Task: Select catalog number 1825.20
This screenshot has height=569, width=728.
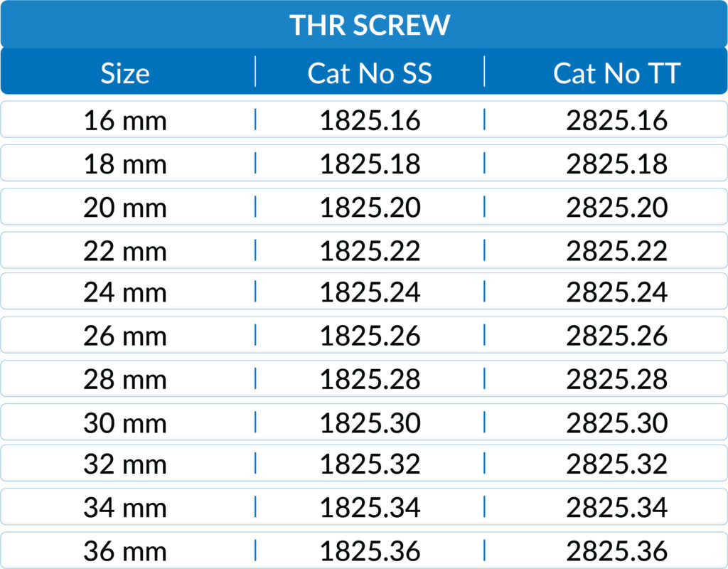Action: tap(370, 208)
